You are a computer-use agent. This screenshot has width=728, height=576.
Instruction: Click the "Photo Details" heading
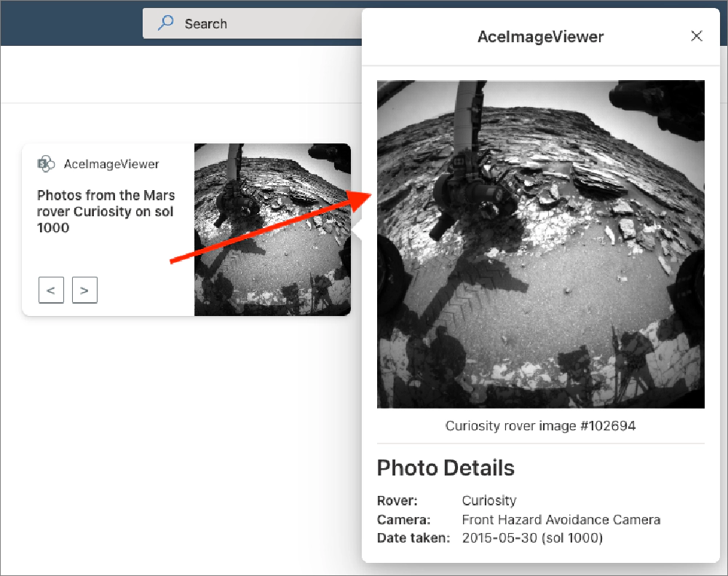(x=446, y=467)
